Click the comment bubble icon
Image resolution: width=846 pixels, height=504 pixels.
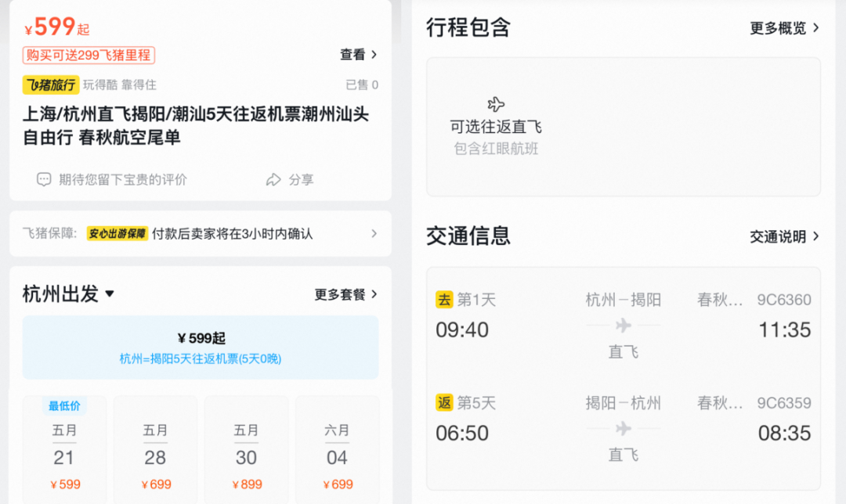pos(44,179)
